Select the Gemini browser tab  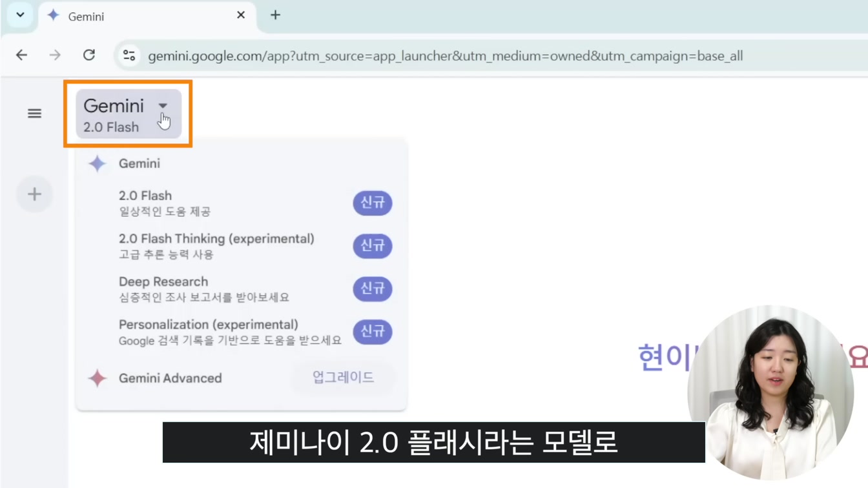[x=147, y=16]
